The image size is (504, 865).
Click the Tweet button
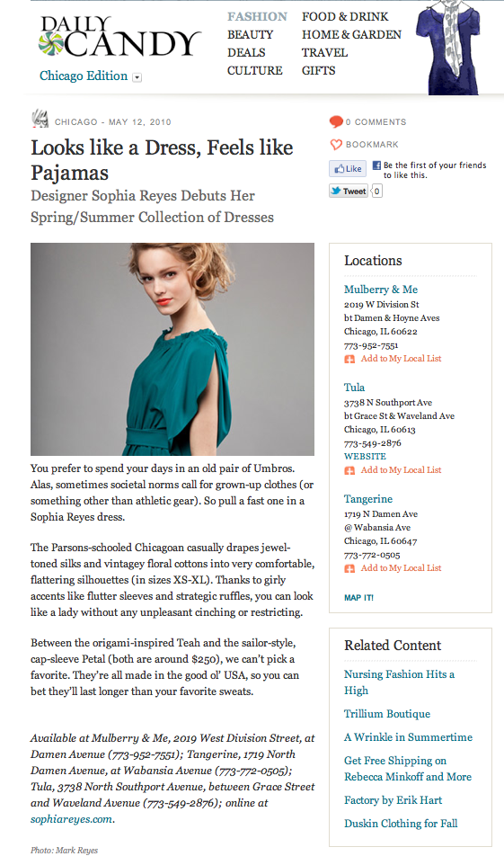[x=349, y=191]
